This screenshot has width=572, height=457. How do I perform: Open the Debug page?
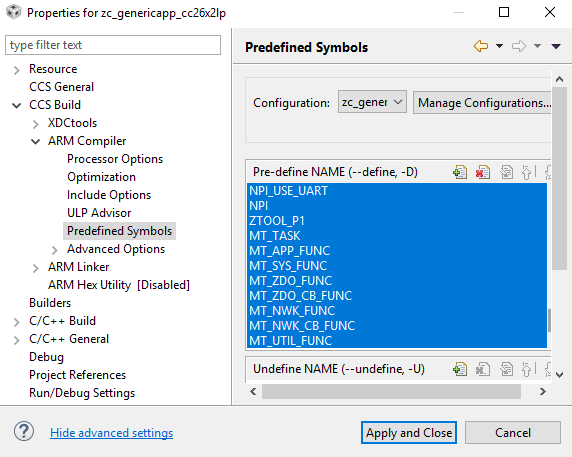[46, 357]
